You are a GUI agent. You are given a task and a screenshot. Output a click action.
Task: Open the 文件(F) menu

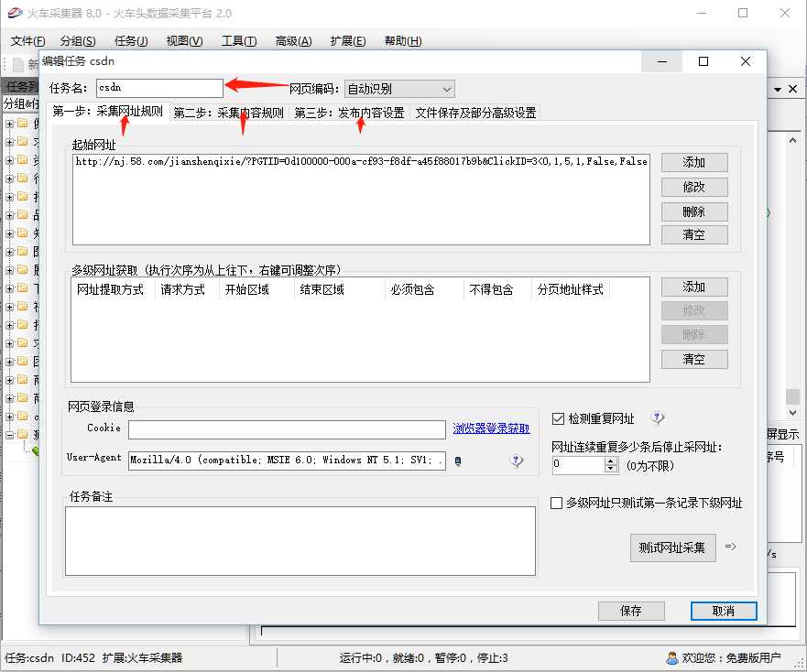click(x=27, y=40)
